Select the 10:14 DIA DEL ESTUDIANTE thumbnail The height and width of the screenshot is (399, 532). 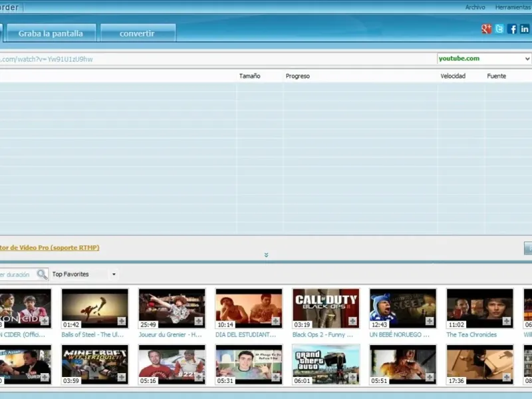coord(249,309)
